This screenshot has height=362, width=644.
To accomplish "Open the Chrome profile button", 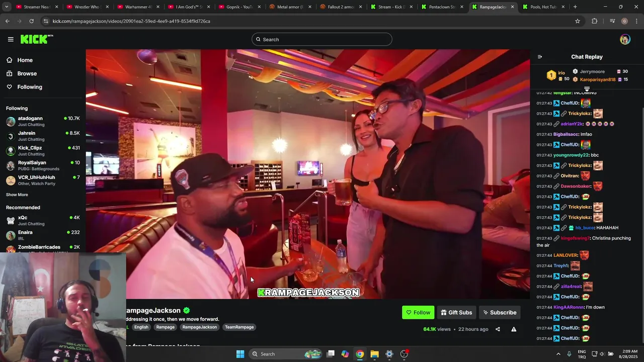I will (x=624, y=21).
